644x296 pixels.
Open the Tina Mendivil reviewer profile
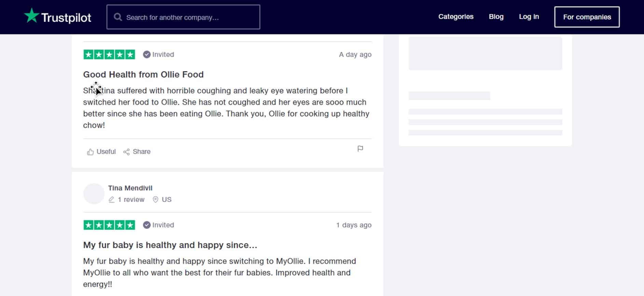130,188
